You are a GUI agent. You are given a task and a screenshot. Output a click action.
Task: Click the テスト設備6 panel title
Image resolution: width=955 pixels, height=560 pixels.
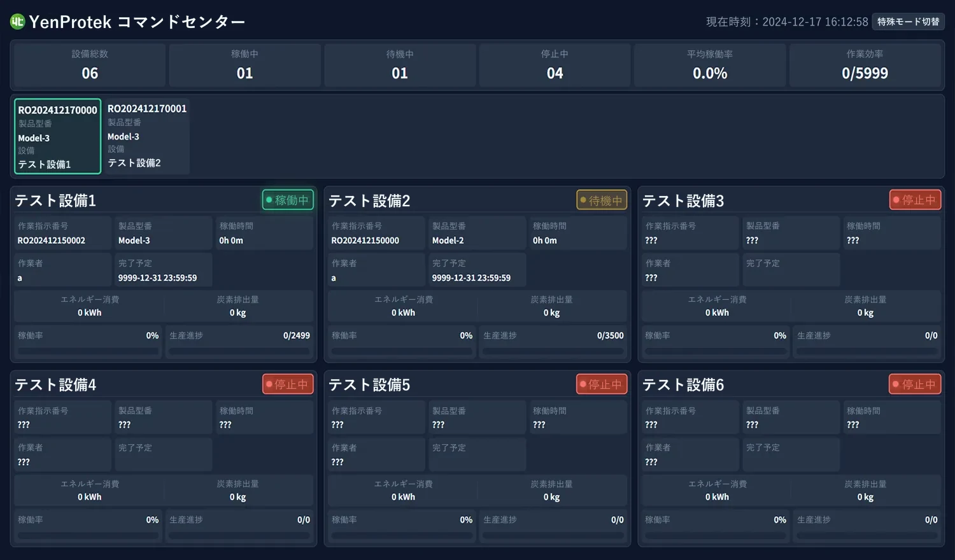tap(683, 385)
